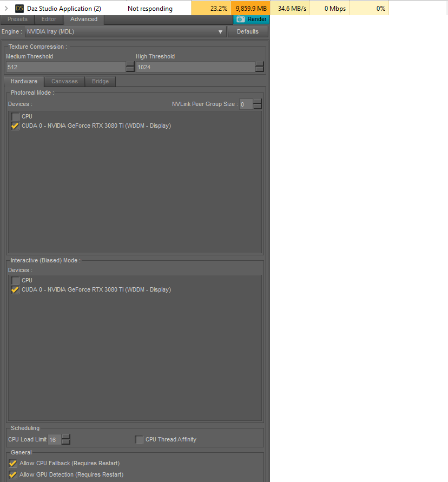Click the 9,859.9 MB memory cell
Image resolution: width=448 pixels, height=482 pixels.
[x=251, y=8]
